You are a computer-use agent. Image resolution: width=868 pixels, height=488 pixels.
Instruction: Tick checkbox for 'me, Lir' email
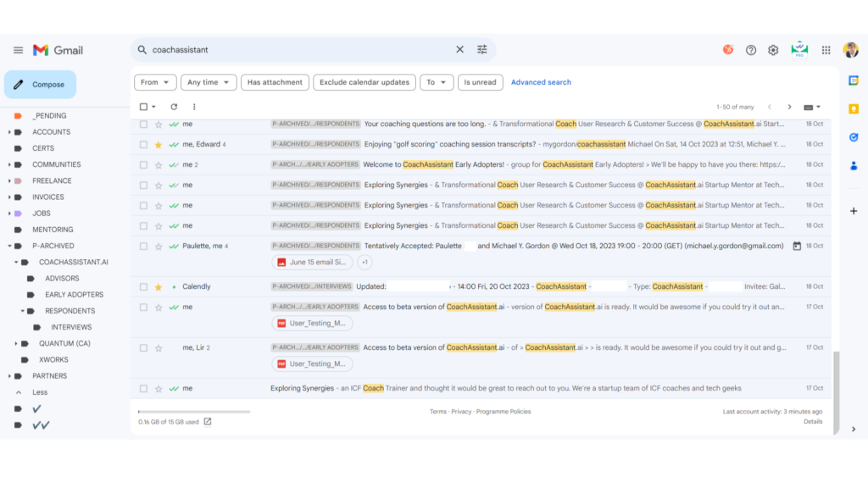[x=143, y=348]
